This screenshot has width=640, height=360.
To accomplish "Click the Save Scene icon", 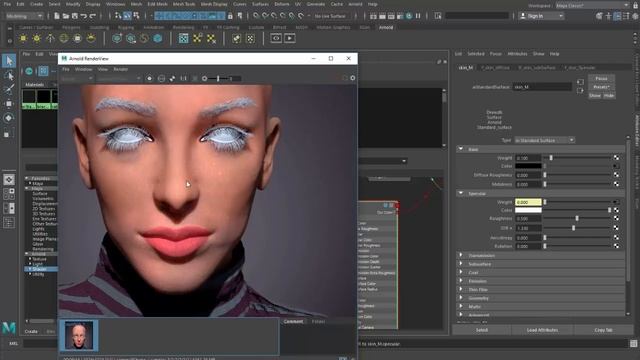I will pos(75,16).
